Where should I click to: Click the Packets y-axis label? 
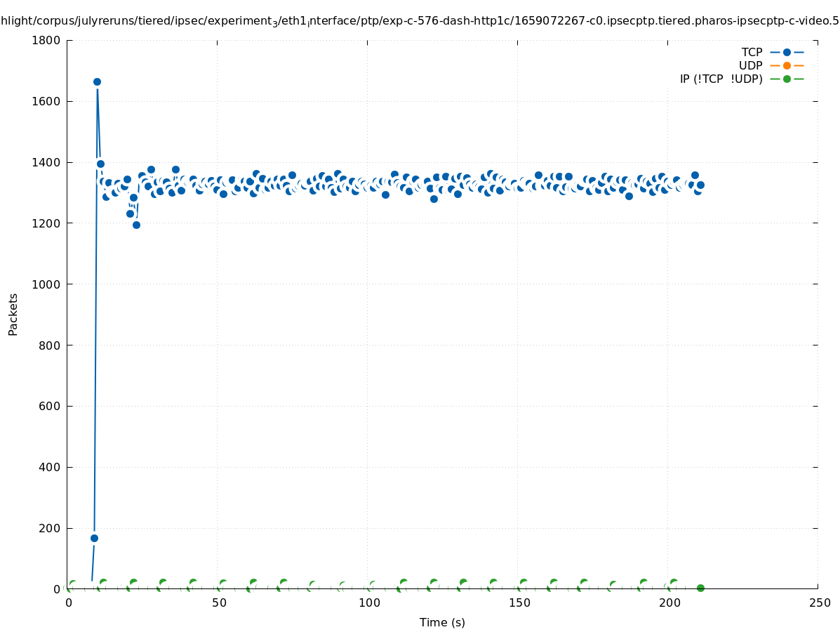point(13,314)
